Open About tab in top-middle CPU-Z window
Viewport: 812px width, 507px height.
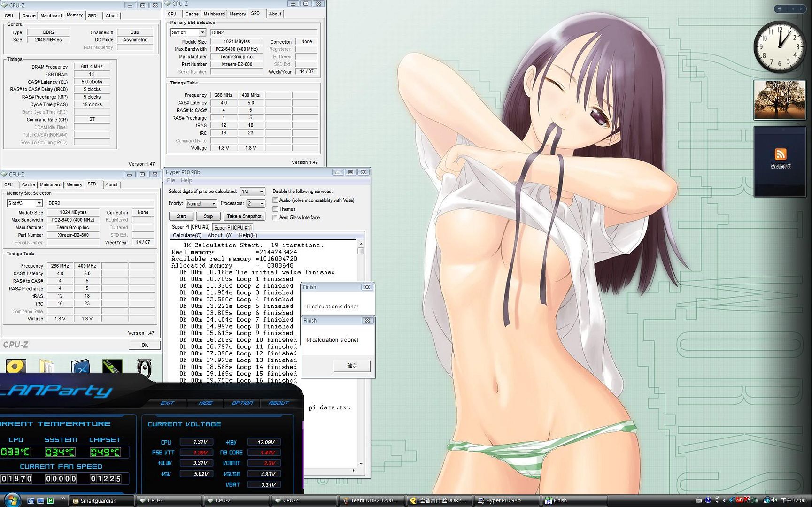click(x=275, y=14)
